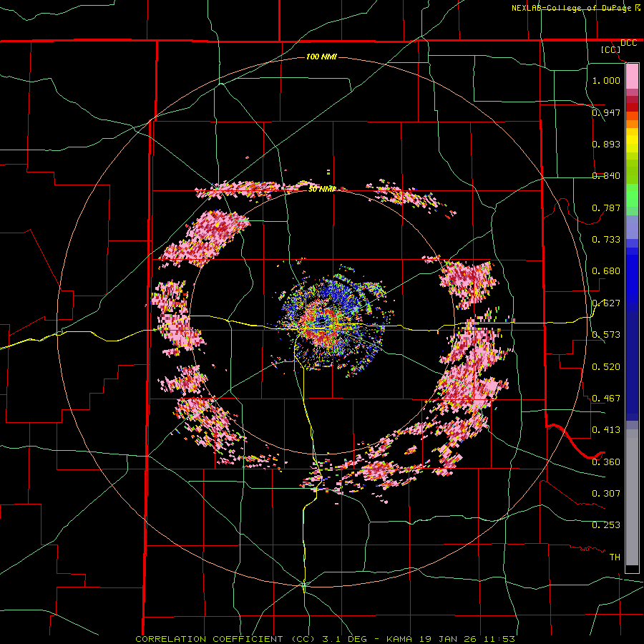Click the TH label at the scale bottom

615,557
